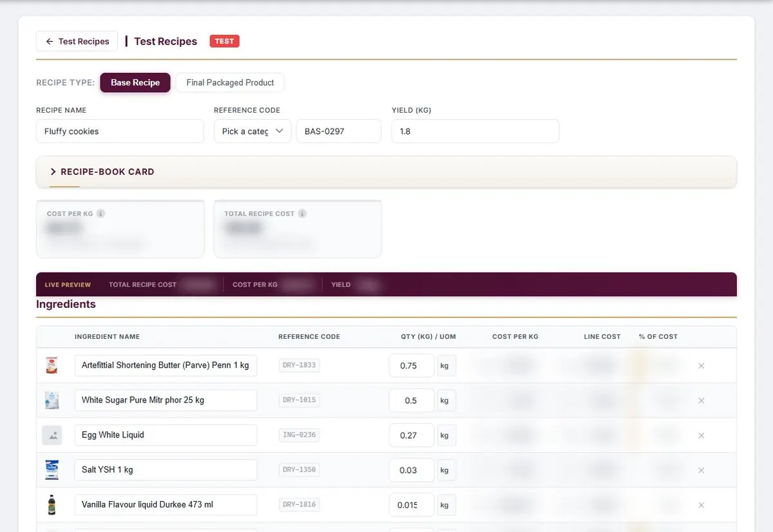Edit Artefittial Shortening Butter ingredient name

[166, 365]
